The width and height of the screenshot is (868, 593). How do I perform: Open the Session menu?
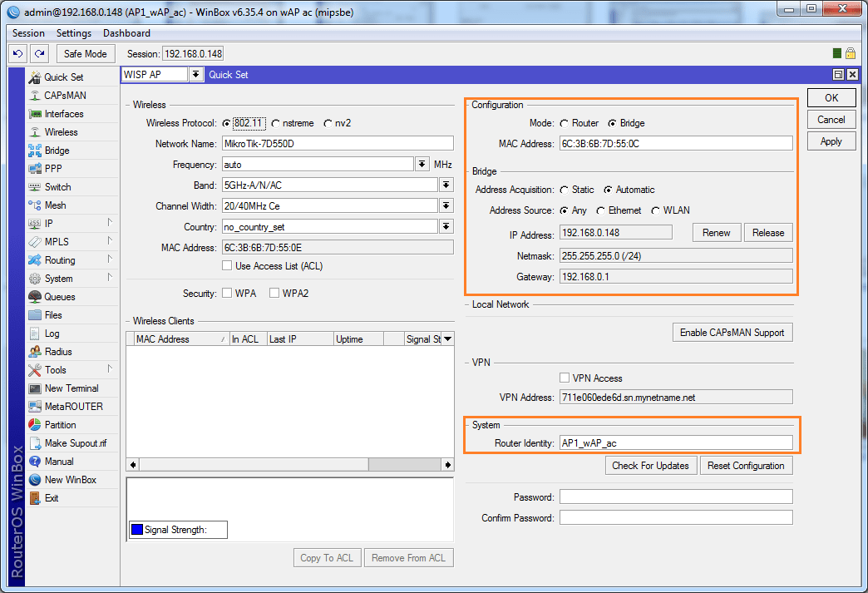coord(29,33)
